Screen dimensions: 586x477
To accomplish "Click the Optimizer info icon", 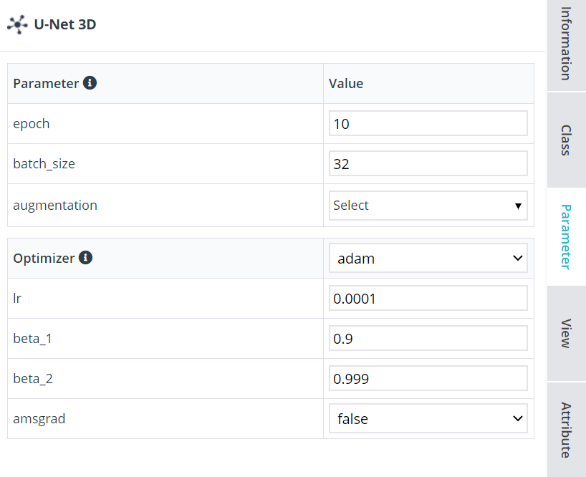I will point(86,258).
